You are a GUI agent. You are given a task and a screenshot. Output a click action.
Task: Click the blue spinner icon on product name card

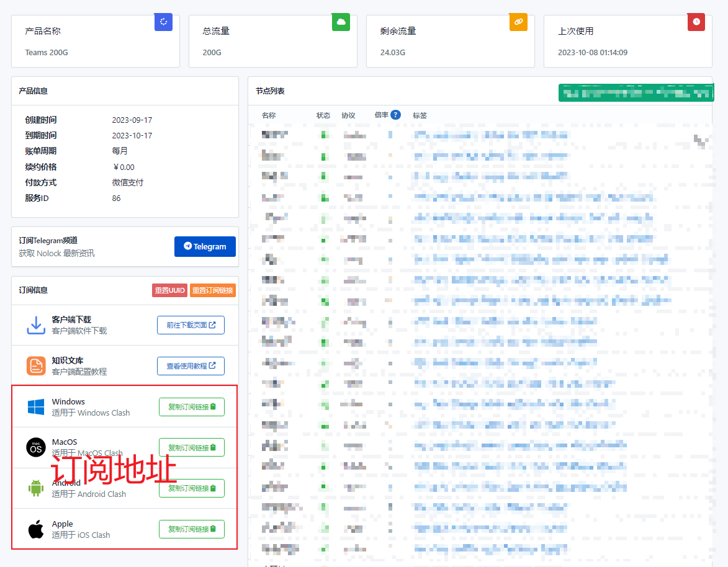pos(163,22)
